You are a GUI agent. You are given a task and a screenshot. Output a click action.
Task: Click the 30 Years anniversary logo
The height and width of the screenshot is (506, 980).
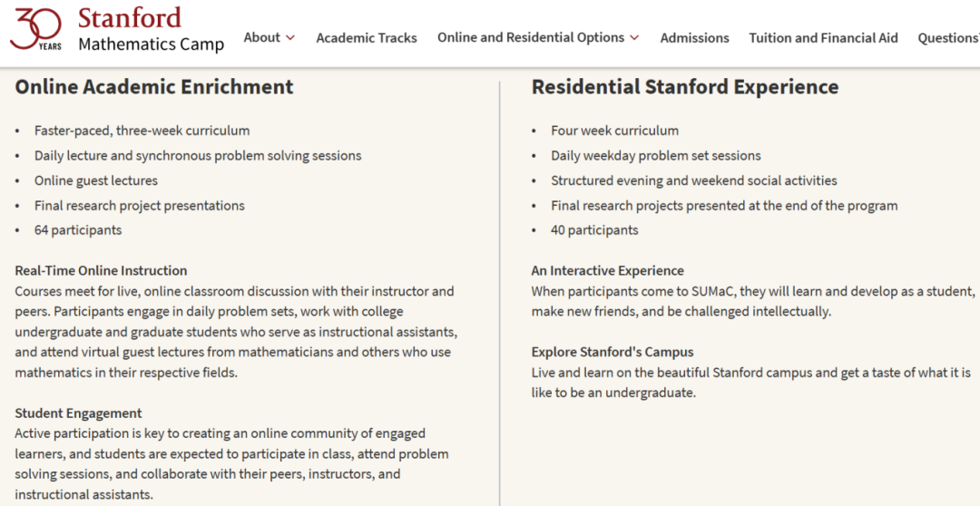coord(36,28)
